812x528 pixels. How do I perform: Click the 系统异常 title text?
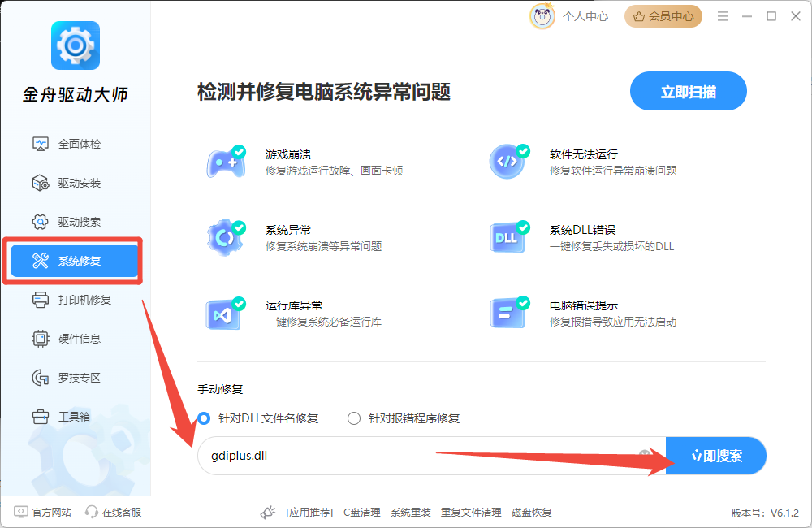click(x=288, y=230)
